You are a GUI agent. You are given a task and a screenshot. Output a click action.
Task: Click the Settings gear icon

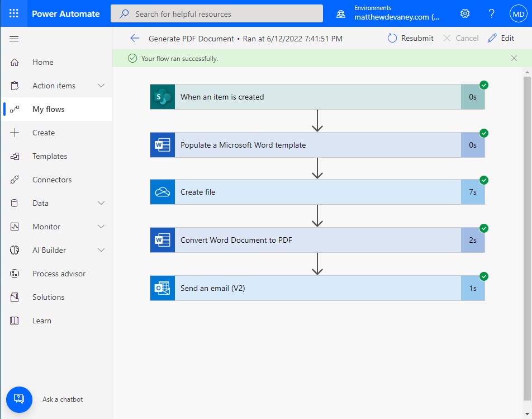coord(465,13)
